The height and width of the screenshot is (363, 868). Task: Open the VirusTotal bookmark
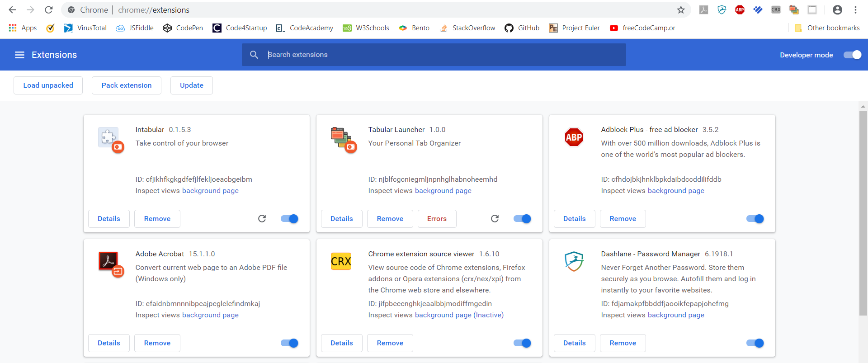click(85, 28)
